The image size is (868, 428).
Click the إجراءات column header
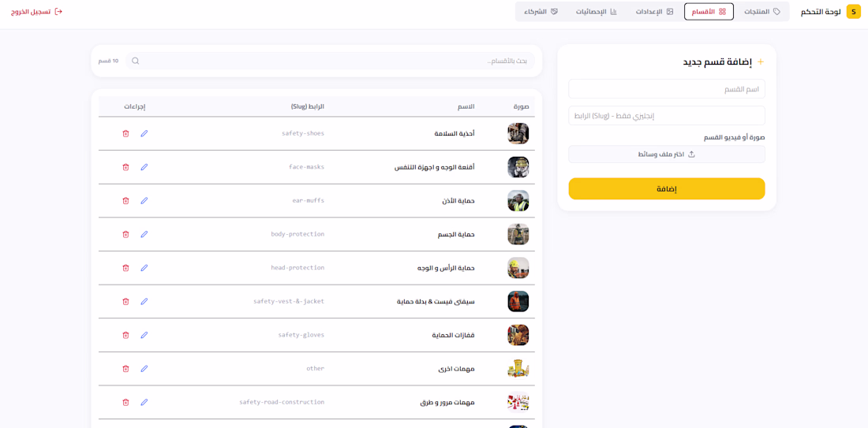tap(134, 106)
